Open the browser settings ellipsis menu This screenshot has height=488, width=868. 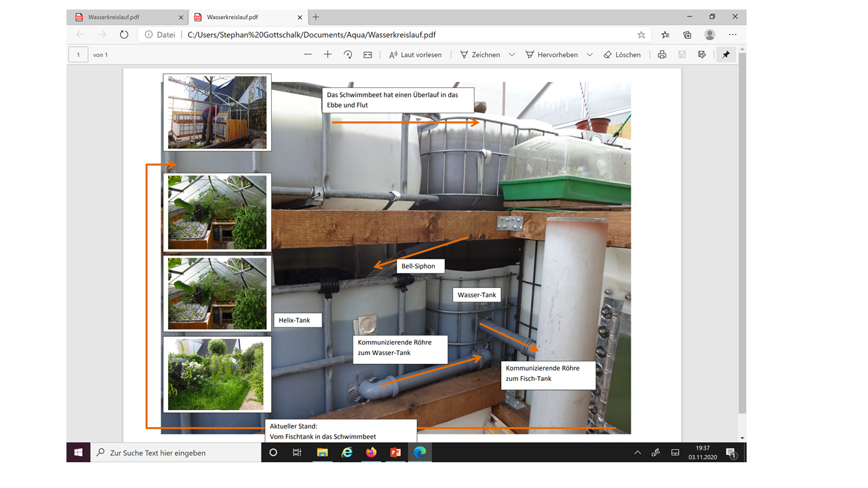pos(732,35)
